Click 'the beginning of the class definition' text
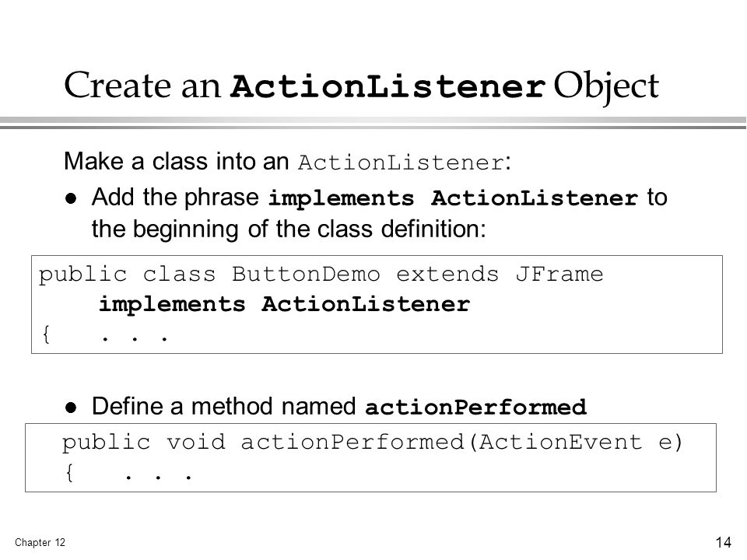 pyautogui.click(x=289, y=229)
